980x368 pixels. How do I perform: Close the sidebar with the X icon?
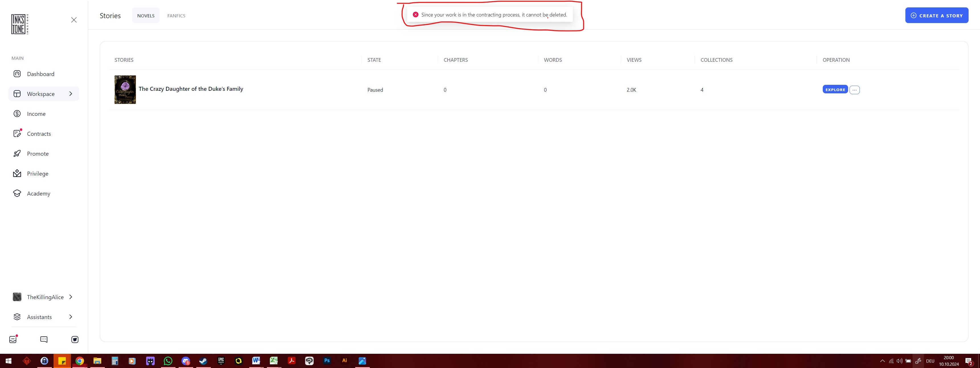(x=74, y=20)
